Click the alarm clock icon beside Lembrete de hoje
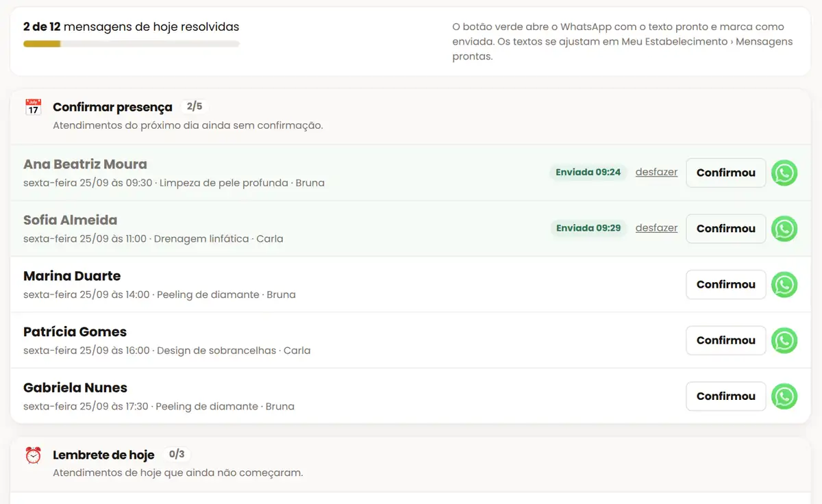This screenshot has height=504, width=822. [33, 455]
